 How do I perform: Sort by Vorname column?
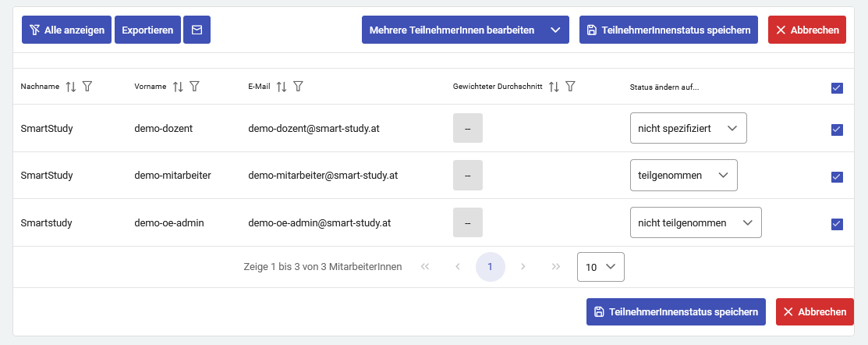pyautogui.click(x=178, y=87)
